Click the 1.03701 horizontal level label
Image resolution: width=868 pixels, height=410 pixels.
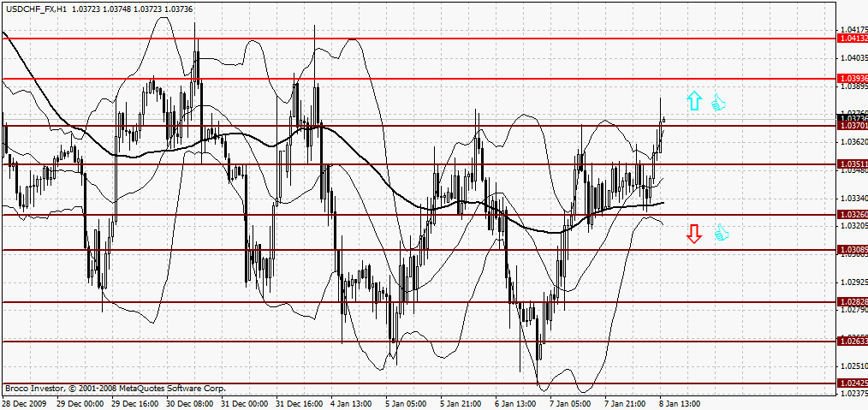(x=853, y=126)
